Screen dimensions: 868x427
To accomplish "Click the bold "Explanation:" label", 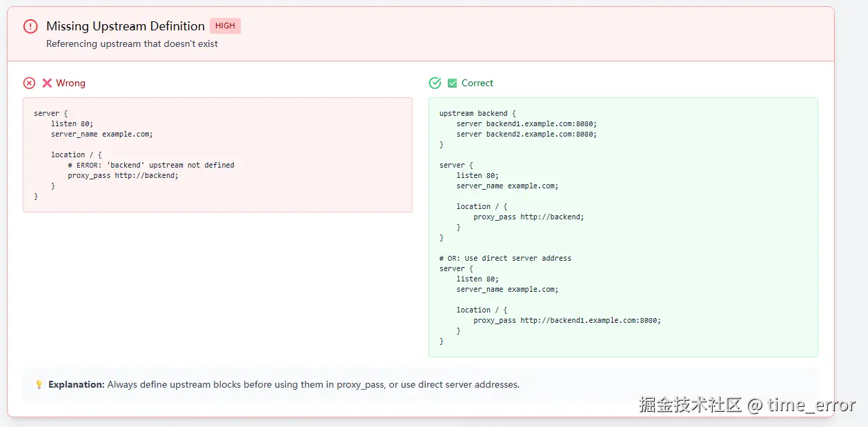I will pos(76,384).
